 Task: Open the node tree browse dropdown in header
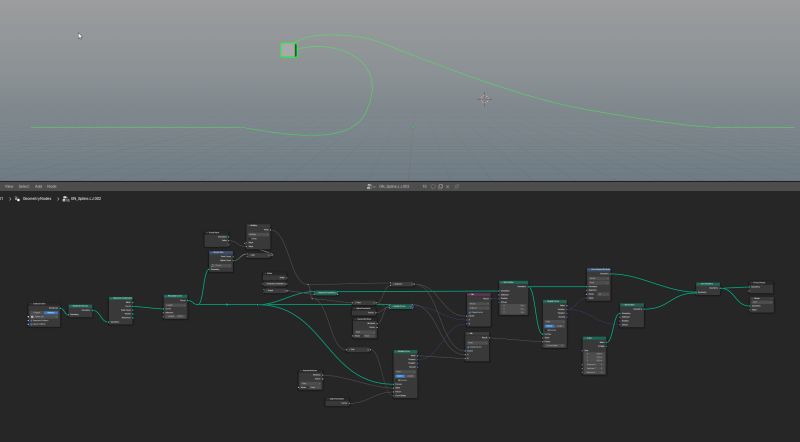coord(370,187)
